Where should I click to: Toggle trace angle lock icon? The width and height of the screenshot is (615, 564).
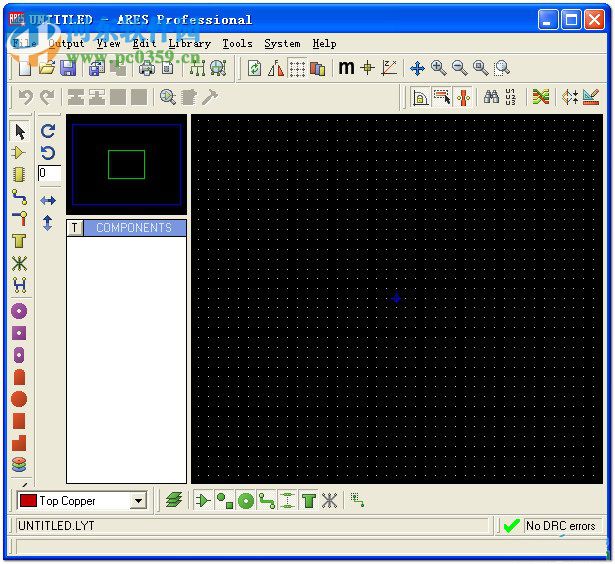tap(420, 97)
